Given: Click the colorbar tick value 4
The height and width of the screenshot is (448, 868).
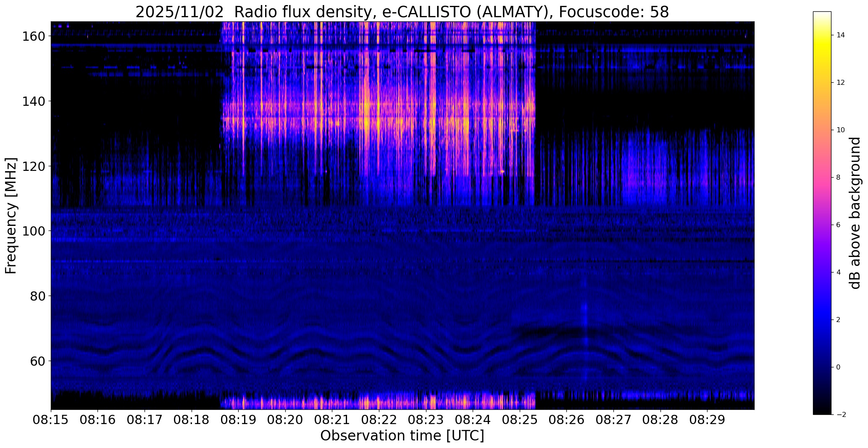Looking at the screenshot, I should coord(839,272).
